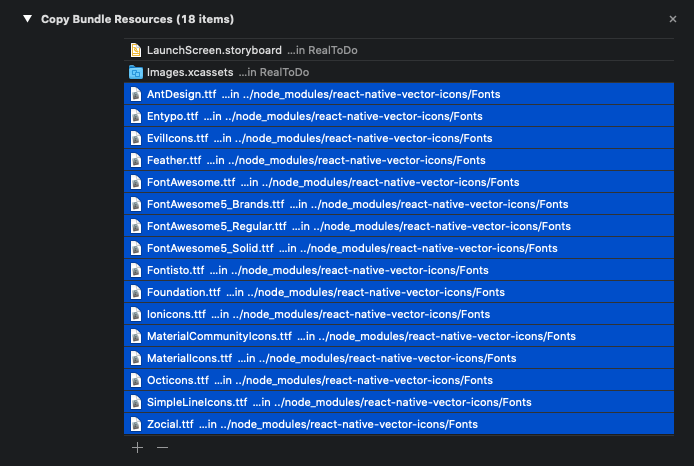The height and width of the screenshot is (466, 694).
Task: Select the Octicons.ttf file name
Action: pos(178,381)
